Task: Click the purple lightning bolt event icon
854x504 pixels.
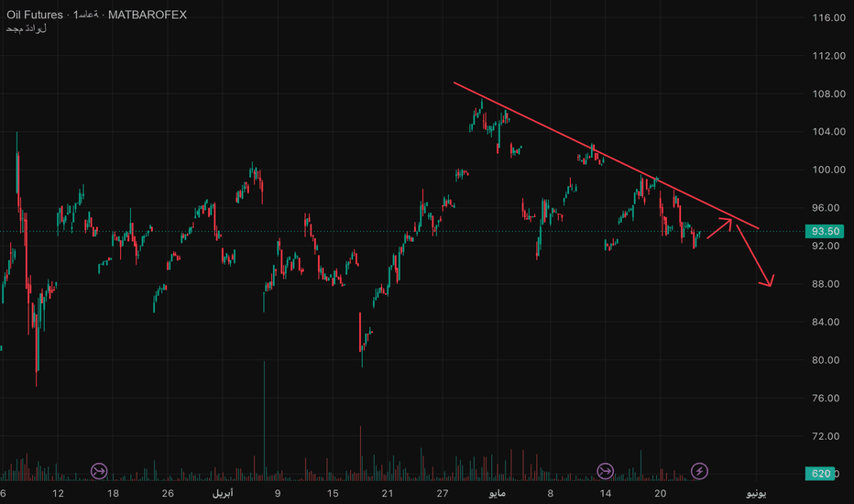Action: pyautogui.click(x=699, y=471)
